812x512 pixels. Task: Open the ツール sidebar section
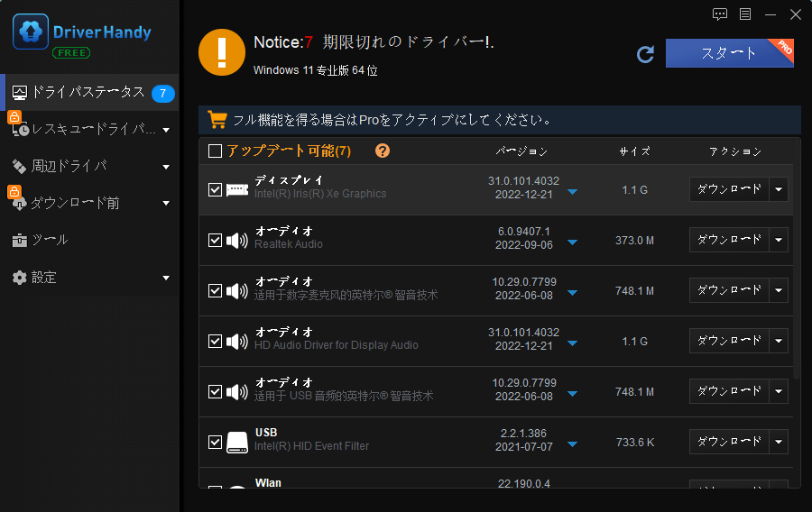90,241
